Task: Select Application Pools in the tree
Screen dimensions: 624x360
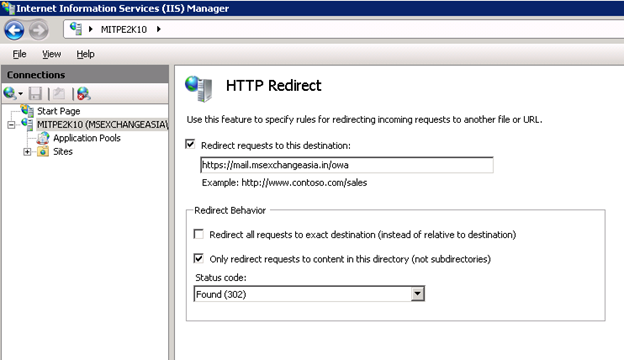Action: pyautogui.click(x=87, y=138)
